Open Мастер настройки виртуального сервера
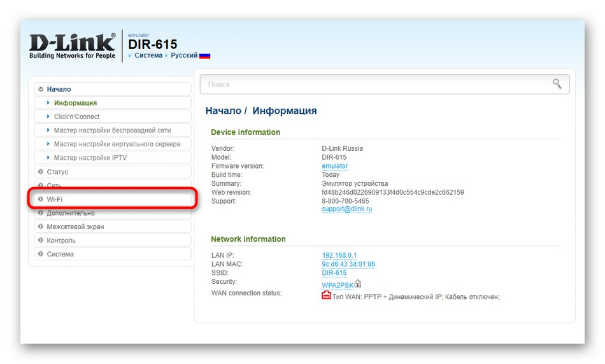Viewport: 605px width, 364px height. (x=113, y=144)
